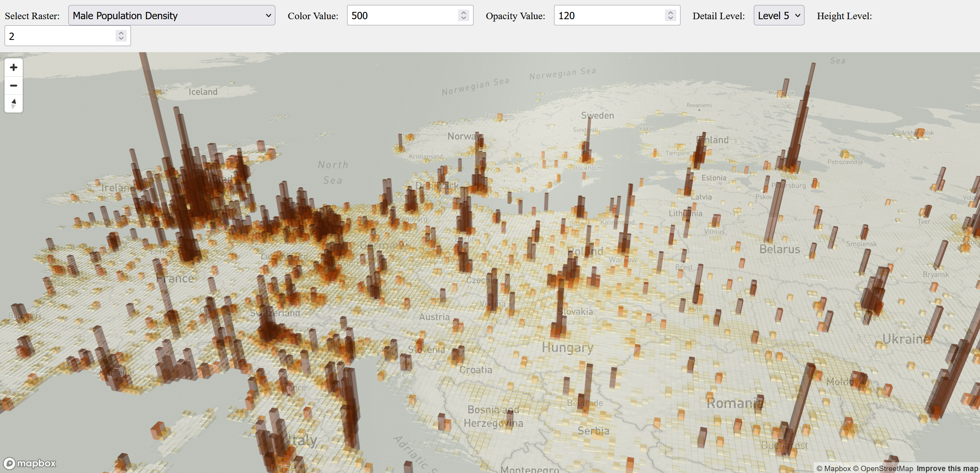
Task: Click the Switzerland label on the map
Action: click(275, 313)
